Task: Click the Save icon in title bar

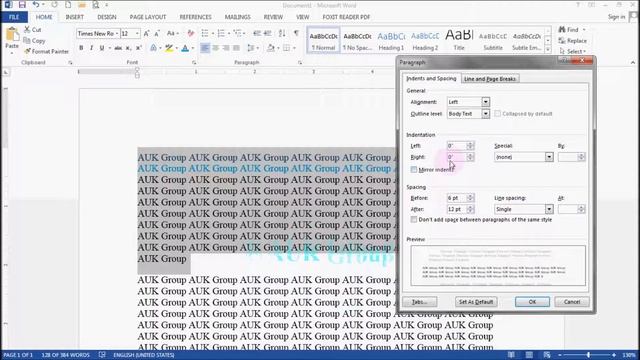Action: coord(22,5)
